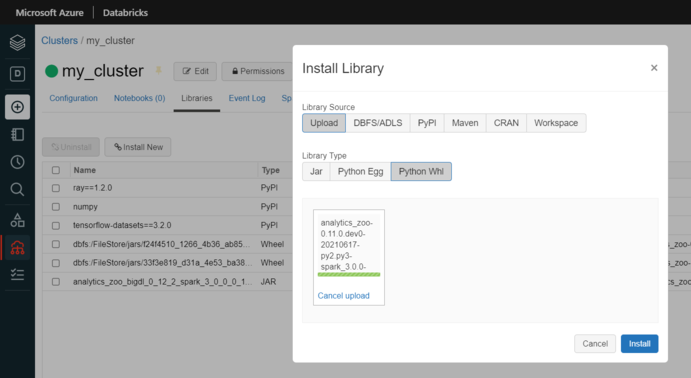This screenshot has height=378, width=691.
Task: Choose Jar library type
Action: (316, 171)
